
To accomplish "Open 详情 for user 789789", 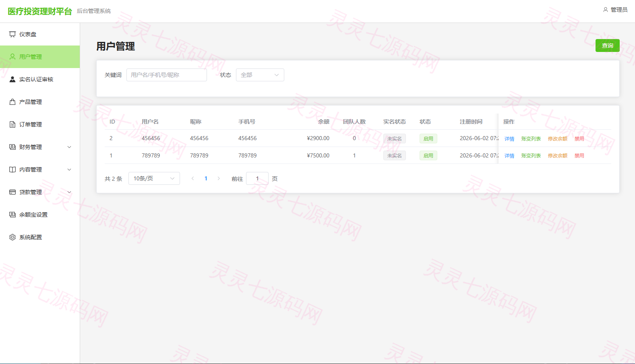I will click(x=509, y=155).
